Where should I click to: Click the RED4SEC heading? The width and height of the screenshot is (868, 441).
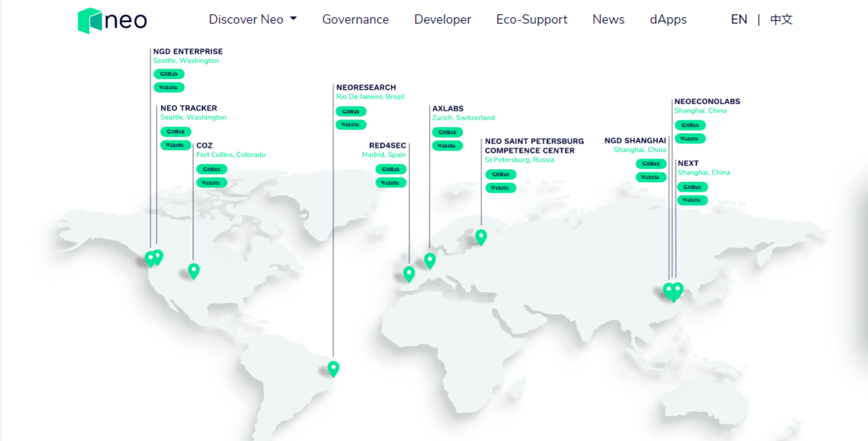click(x=387, y=145)
